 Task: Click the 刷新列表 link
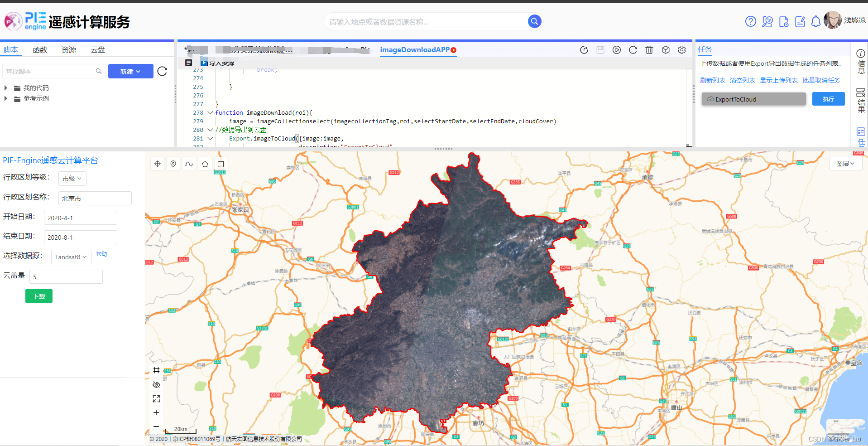713,80
